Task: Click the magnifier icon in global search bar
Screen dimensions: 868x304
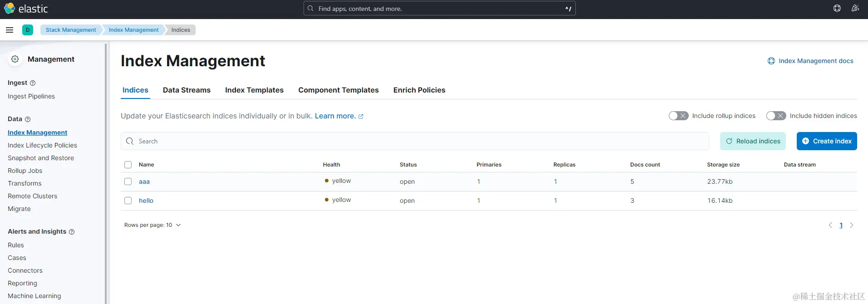Action: tap(310, 8)
